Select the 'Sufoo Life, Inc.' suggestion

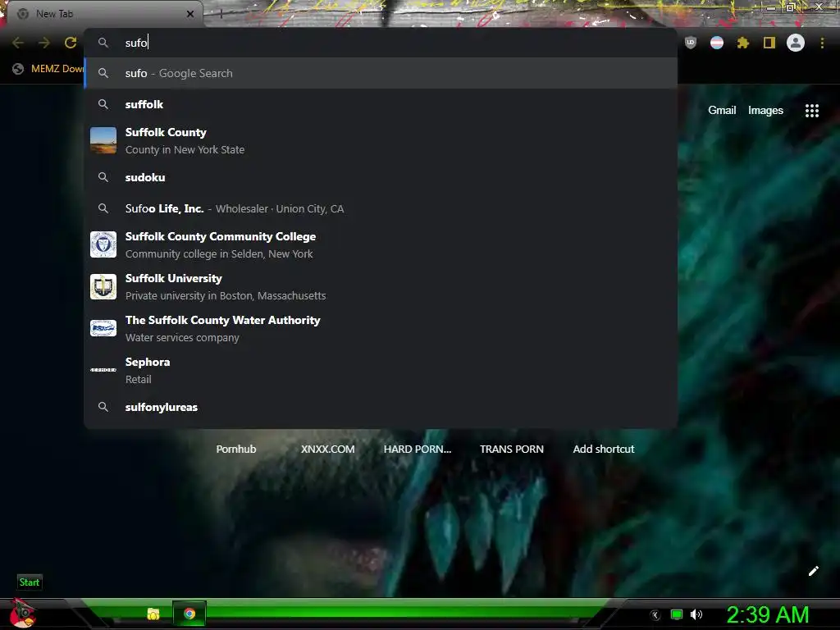pos(381,208)
